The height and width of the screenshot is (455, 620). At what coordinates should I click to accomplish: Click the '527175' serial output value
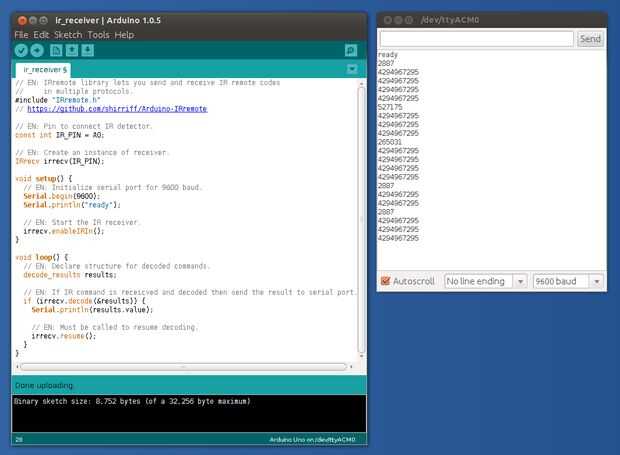tap(390, 107)
